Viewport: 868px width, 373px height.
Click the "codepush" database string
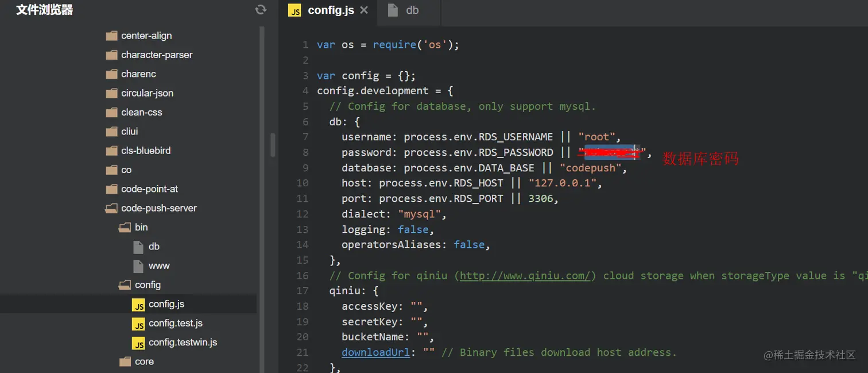point(590,168)
